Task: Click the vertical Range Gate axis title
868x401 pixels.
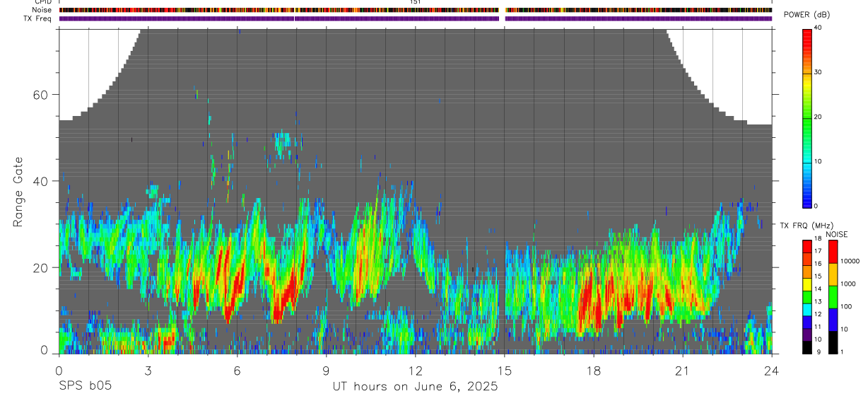Action: pos(18,193)
